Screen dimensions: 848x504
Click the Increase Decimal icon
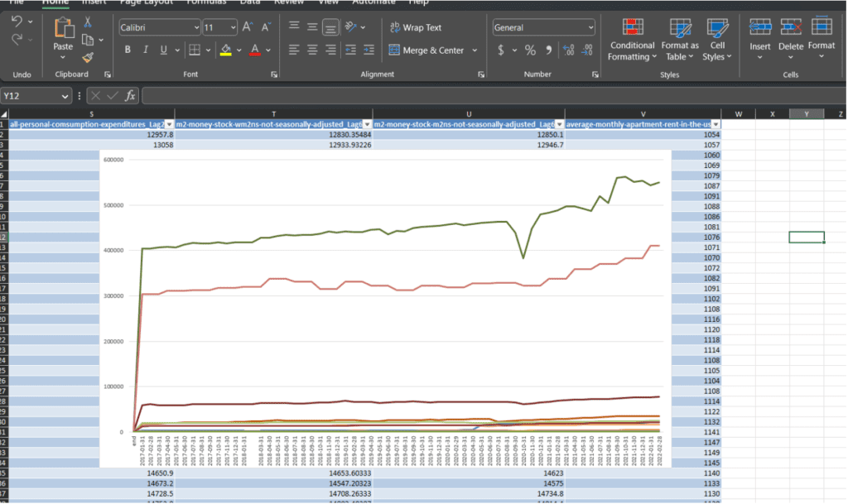(568, 50)
